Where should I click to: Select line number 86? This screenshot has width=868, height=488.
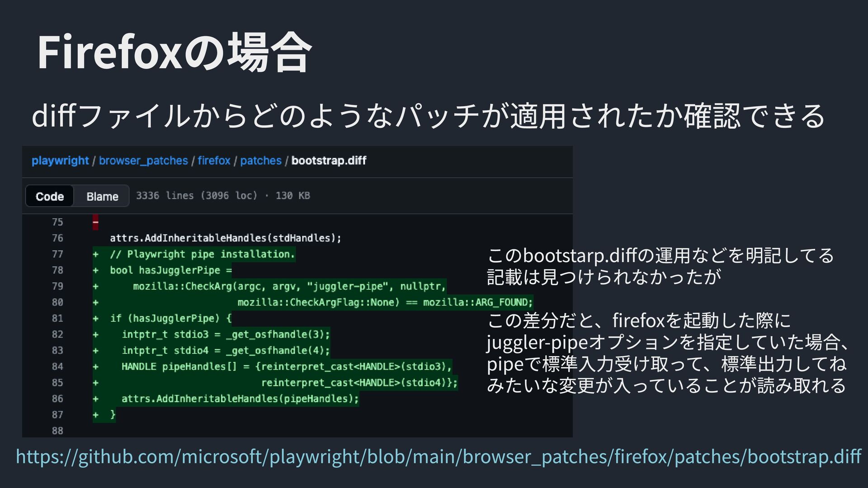click(x=57, y=399)
